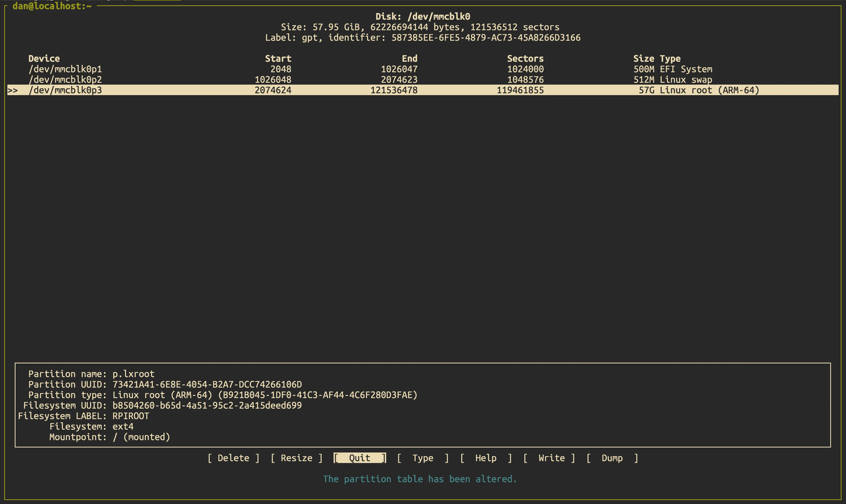Click the Device column header
This screenshot has height=504, width=846.
[44, 58]
